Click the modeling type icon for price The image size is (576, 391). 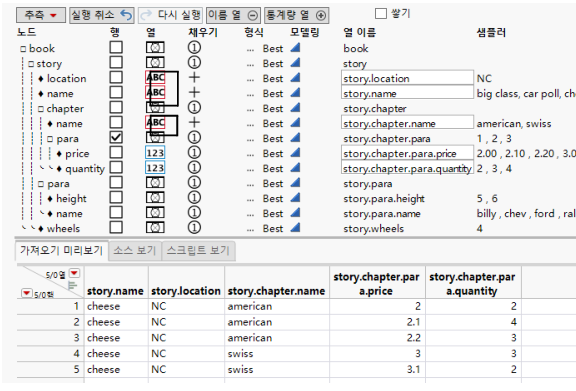tap(295, 153)
